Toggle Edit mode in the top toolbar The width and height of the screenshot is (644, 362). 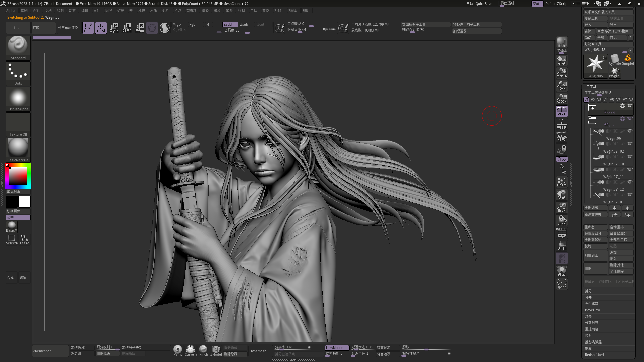tap(88, 27)
